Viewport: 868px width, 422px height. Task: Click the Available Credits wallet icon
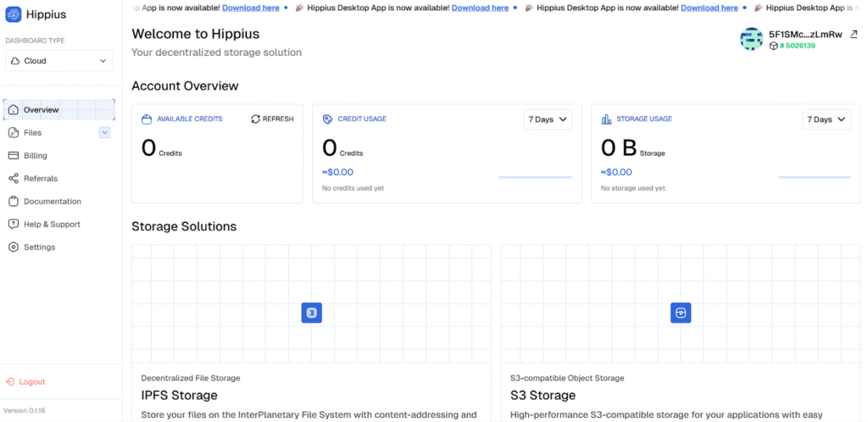tap(147, 119)
